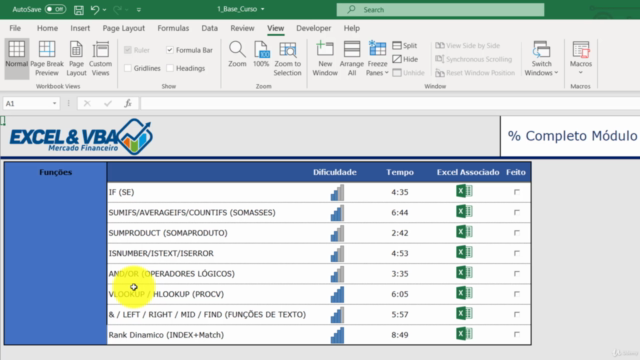Open the File menu
The width and height of the screenshot is (640, 360).
(15, 28)
